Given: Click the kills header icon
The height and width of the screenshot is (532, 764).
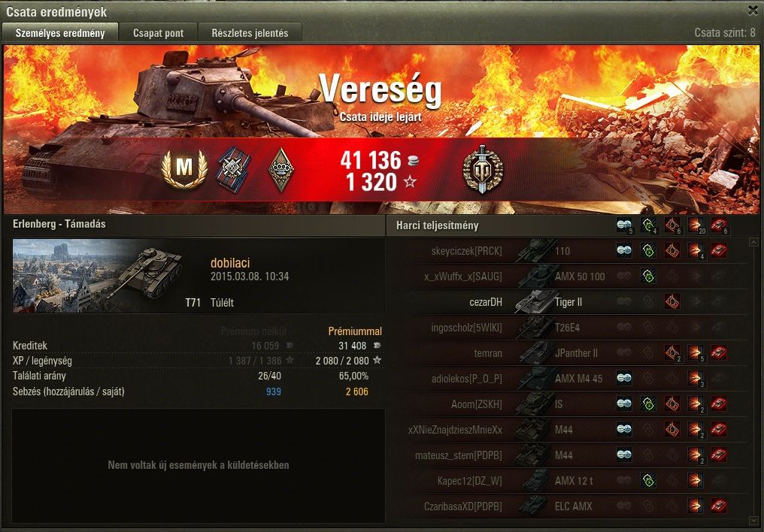Looking at the screenshot, I should (x=719, y=225).
